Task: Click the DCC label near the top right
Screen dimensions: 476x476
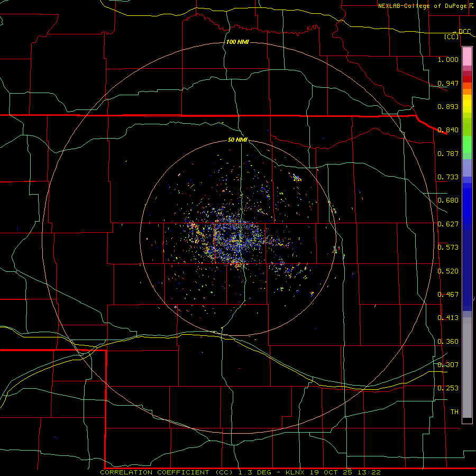Action: click(464, 31)
